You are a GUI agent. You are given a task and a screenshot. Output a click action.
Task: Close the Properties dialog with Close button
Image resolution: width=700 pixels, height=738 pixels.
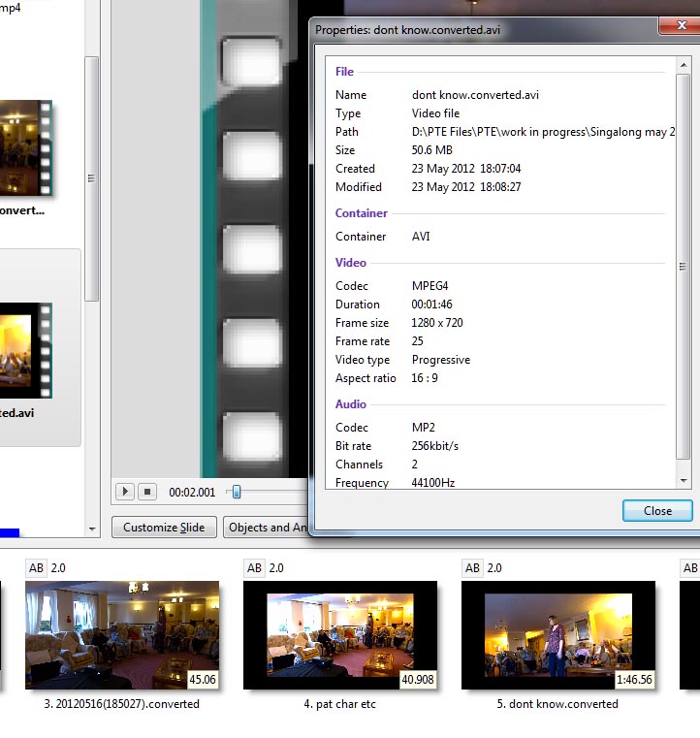[x=657, y=511]
